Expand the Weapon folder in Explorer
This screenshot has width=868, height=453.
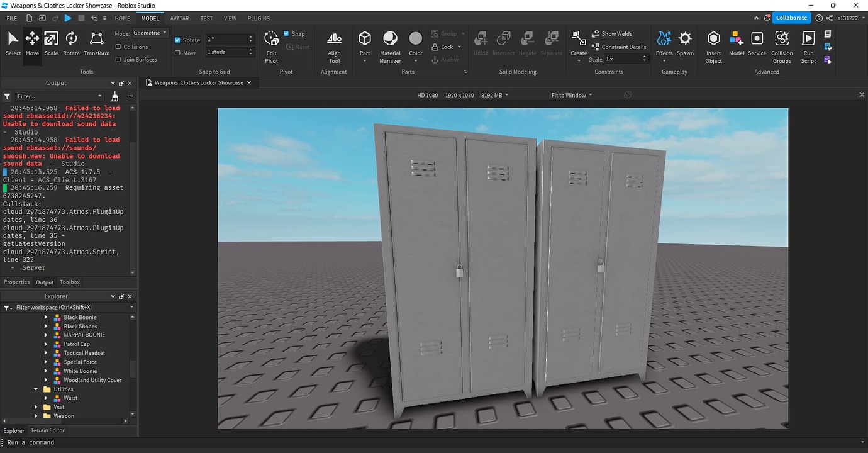click(36, 415)
